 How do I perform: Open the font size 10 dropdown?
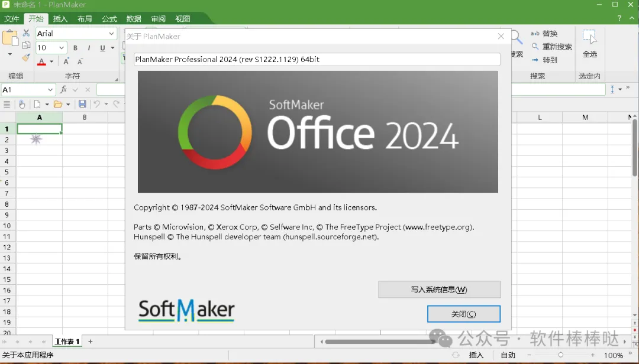62,48
